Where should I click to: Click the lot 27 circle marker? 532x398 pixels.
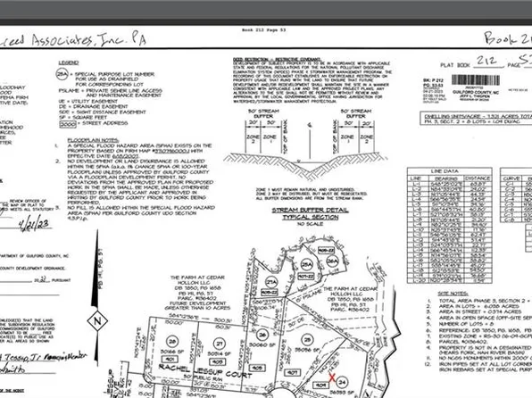click(x=220, y=344)
